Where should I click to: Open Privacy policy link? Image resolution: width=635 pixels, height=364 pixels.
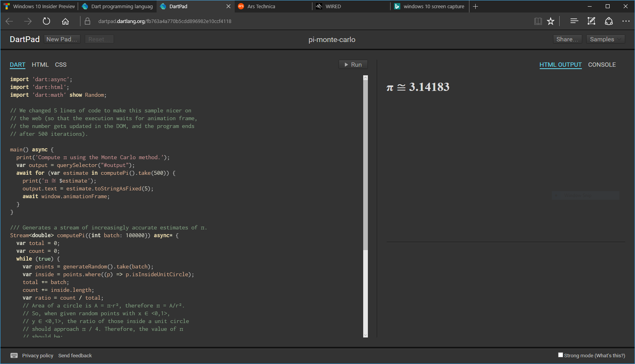click(37, 356)
